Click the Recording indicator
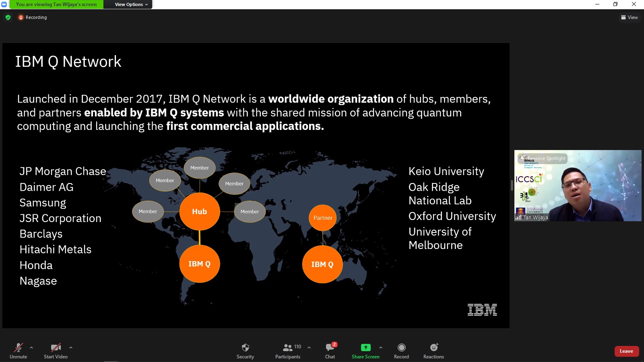The width and height of the screenshot is (644, 362). 33,17
